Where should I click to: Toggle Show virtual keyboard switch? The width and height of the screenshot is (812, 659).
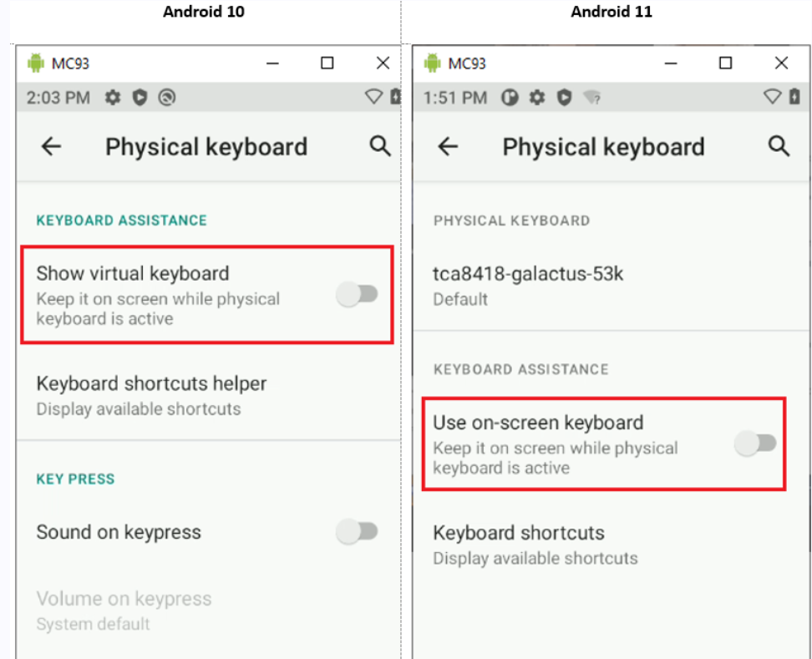pos(358,294)
